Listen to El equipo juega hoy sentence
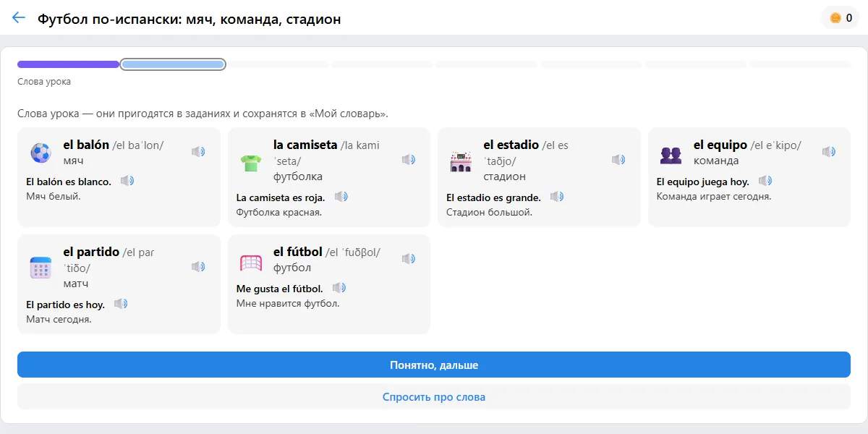868x434 pixels. pyautogui.click(x=765, y=181)
